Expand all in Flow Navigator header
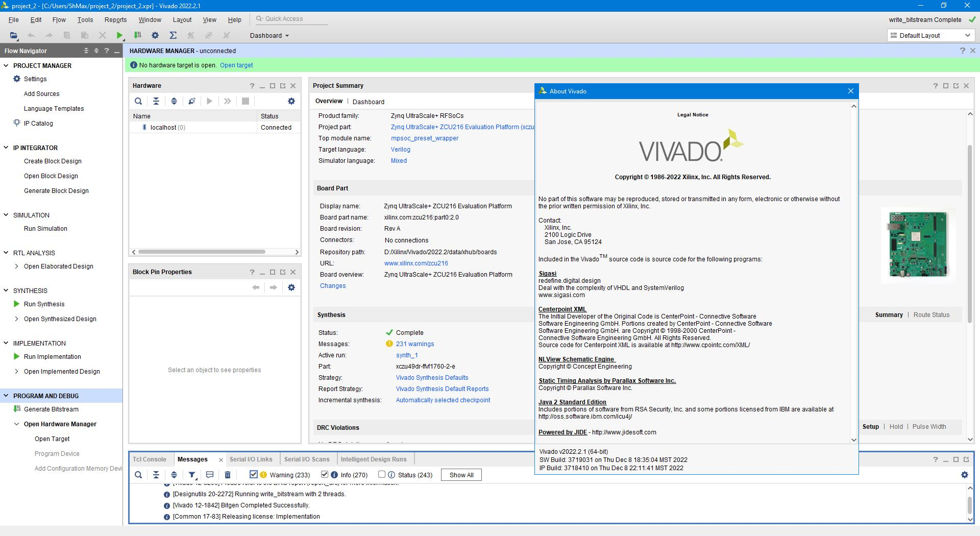The width and height of the screenshot is (980, 536). pos(96,51)
